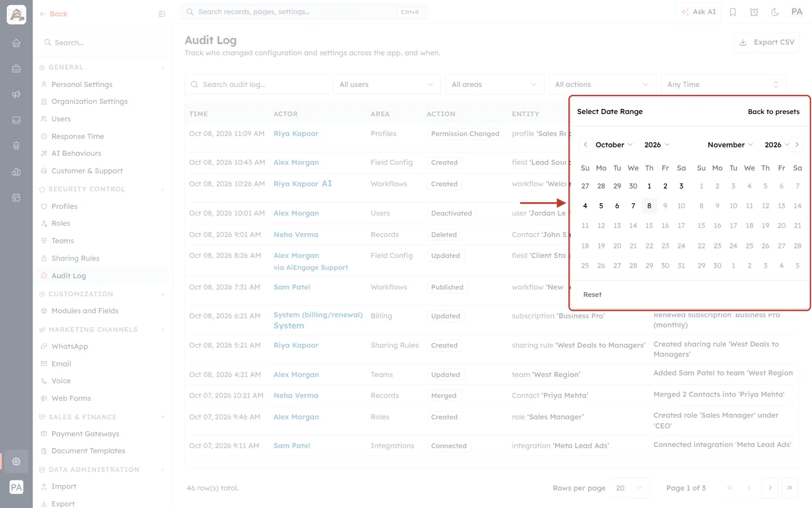Reset the date range selection
Viewport: 812px width, 508px height.
(x=592, y=295)
